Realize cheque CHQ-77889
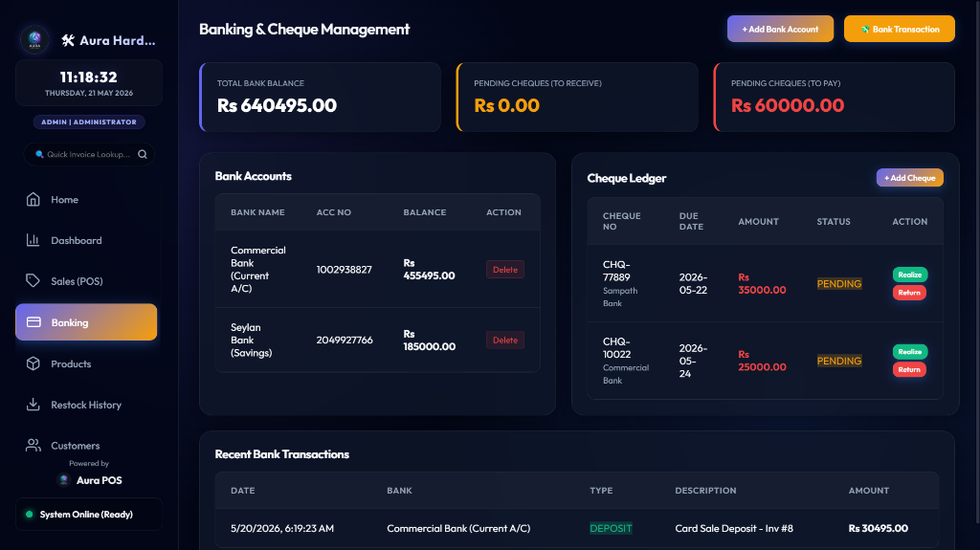The image size is (980, 550). click(909, 275)
